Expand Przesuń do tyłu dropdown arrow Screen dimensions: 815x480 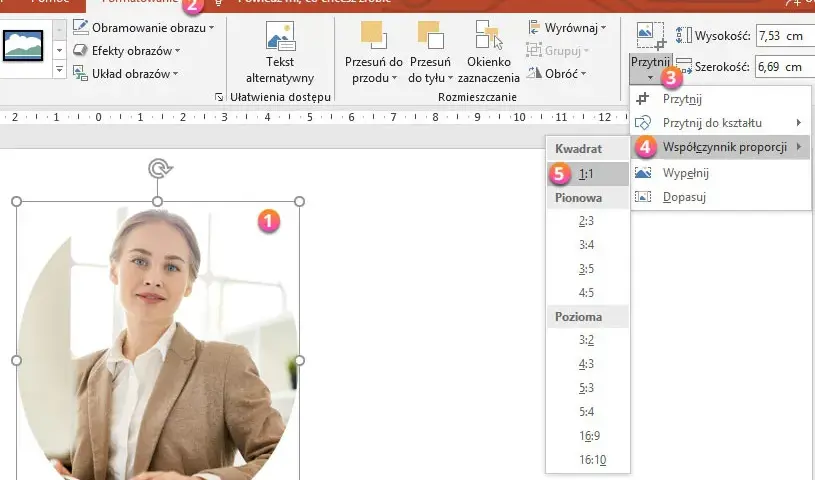click(450, 78)
